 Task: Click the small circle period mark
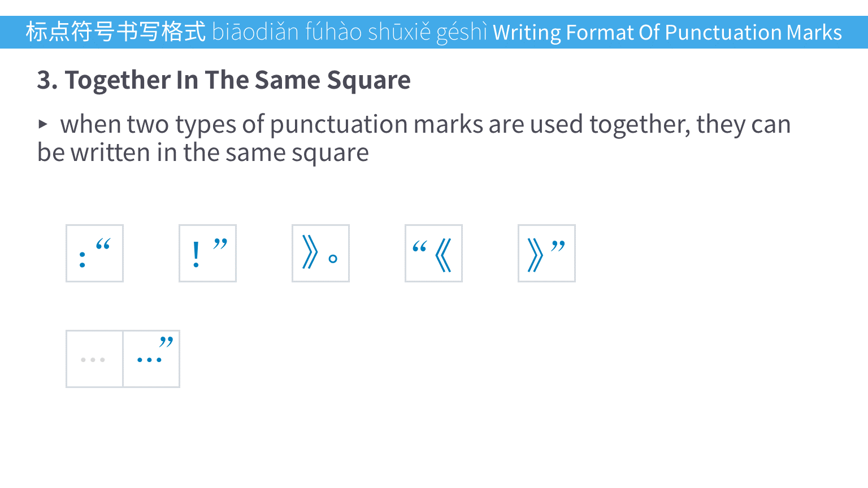[333, 259]
